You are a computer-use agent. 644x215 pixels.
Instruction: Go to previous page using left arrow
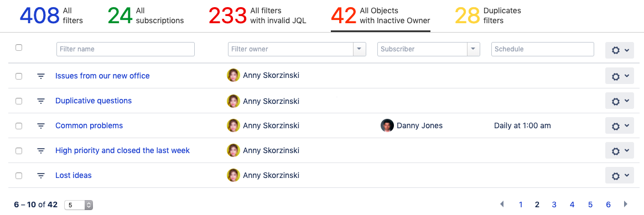pos(502,204)
